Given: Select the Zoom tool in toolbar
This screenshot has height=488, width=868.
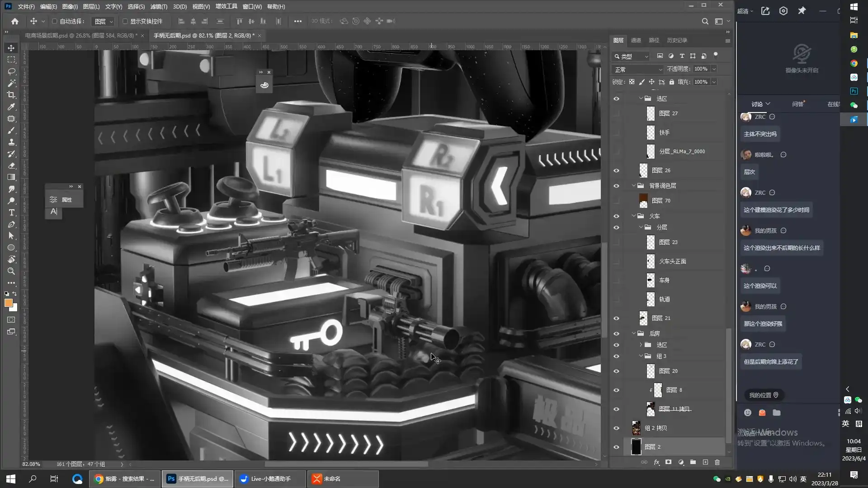Looking at the screenshot, I should [x=11, y=271].
